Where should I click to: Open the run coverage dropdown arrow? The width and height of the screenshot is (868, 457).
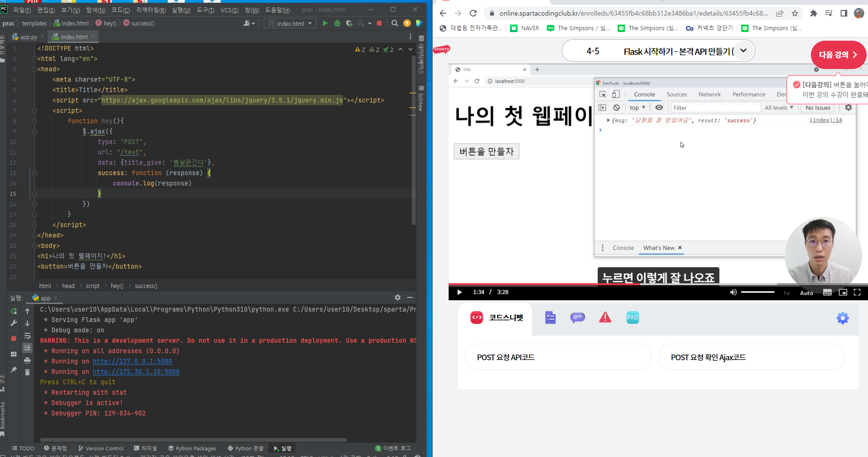pyautogui.click(x=370, y=23)
